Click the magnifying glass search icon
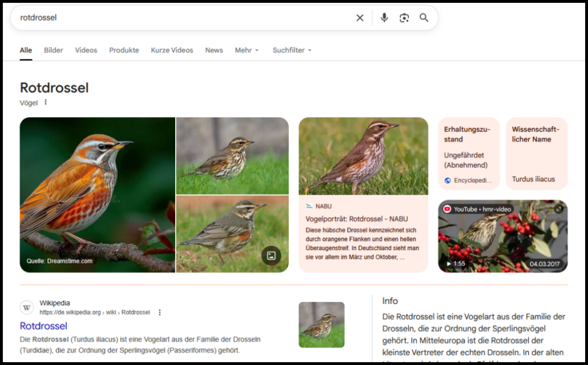Viewport: 588px width, 365px height. (424, 18)
